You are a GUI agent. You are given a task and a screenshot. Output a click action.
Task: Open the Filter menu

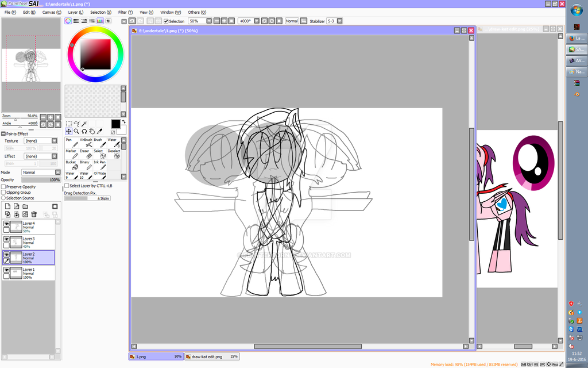(x=125, y=13)
